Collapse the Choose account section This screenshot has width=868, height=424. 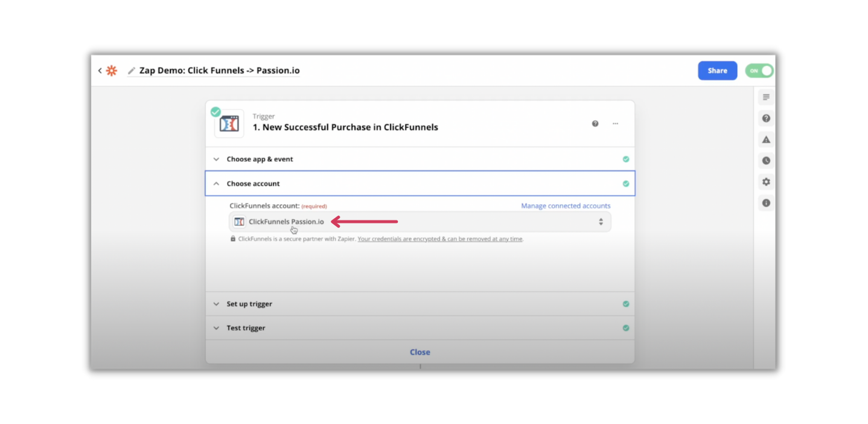pos(253,183)
